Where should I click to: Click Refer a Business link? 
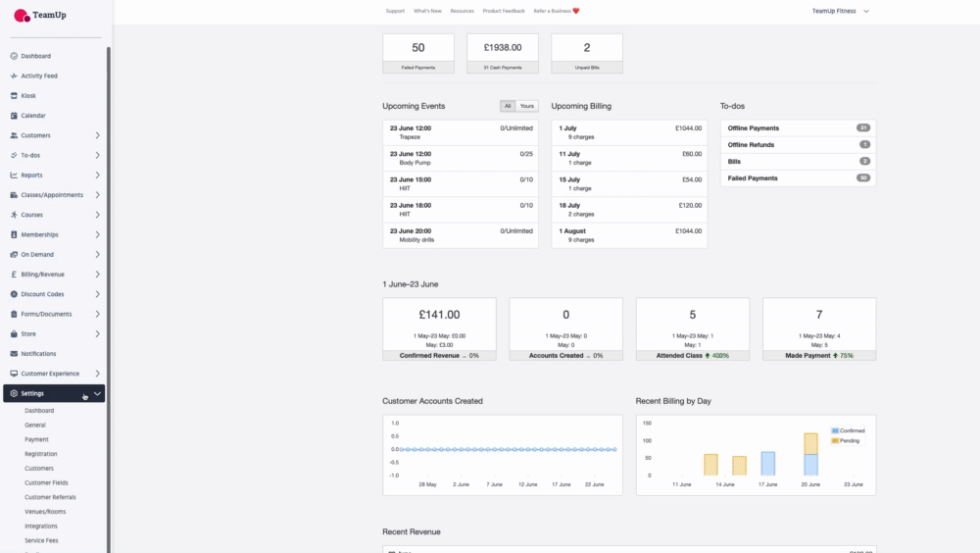[557, 11]
